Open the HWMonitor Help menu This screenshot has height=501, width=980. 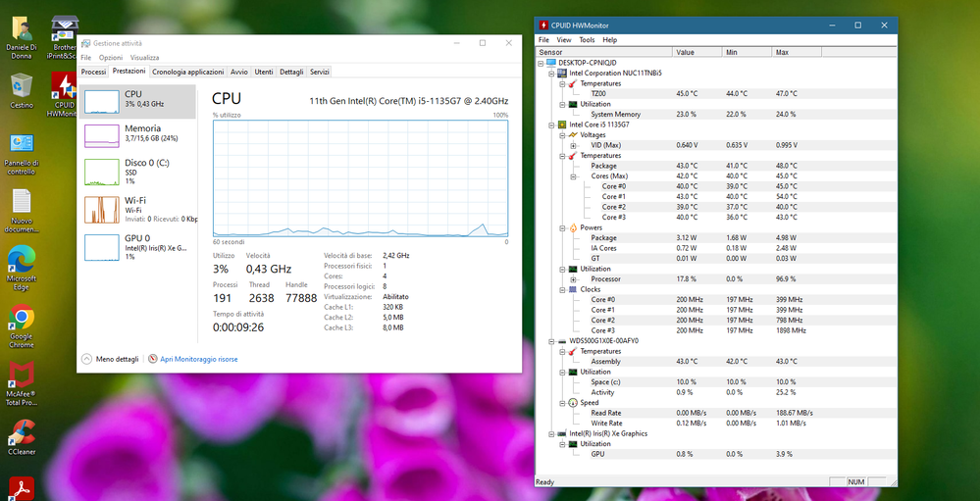click(610, 40)
